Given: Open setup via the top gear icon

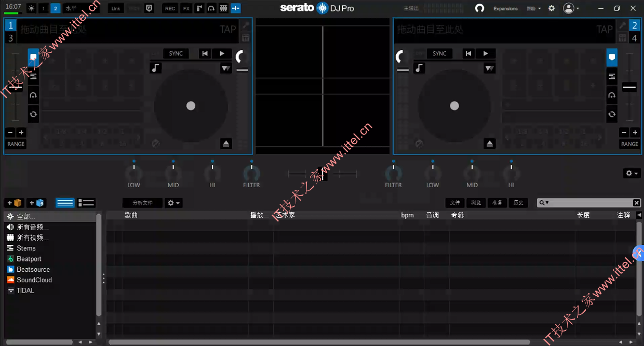Looking at the screenshot, I should (552, 8).
